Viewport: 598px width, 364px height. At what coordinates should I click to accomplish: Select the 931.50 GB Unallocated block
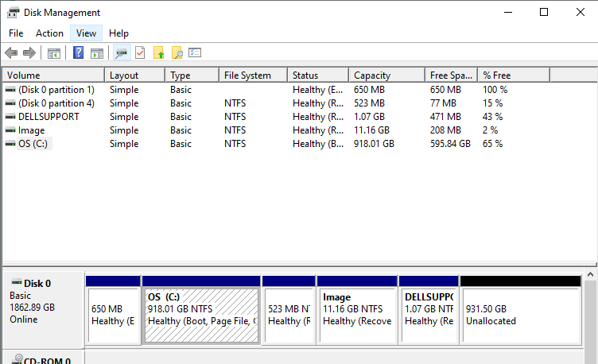click(x=521, y=310)
